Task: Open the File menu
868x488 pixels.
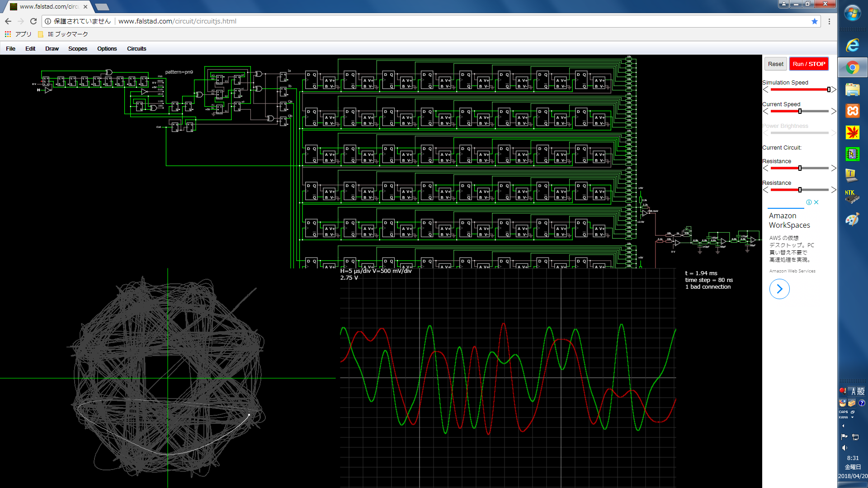Action: [11, 49]
